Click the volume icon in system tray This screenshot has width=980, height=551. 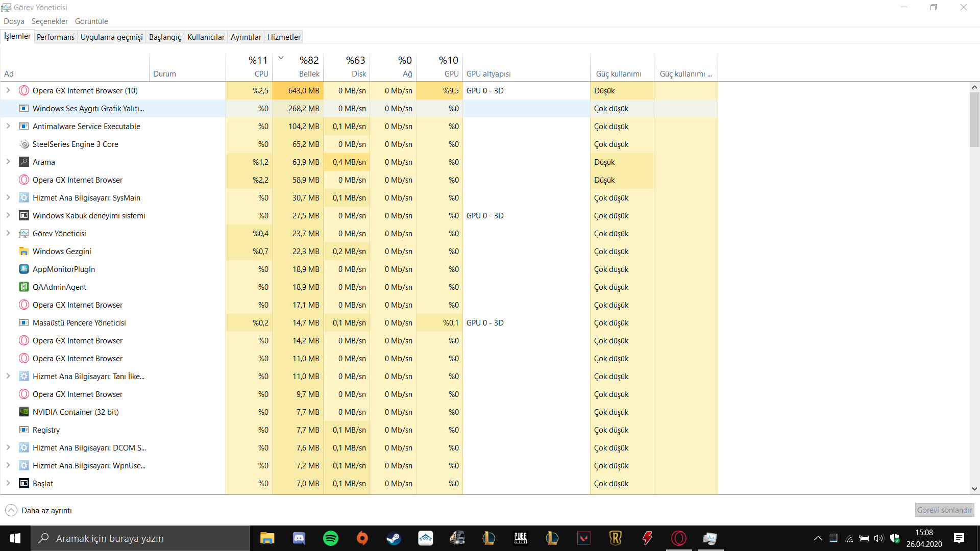coord(878,538)
